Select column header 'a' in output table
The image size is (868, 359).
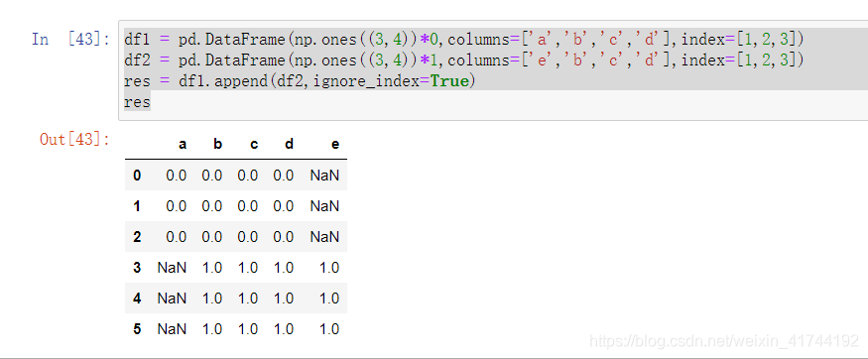click(183, 145)
